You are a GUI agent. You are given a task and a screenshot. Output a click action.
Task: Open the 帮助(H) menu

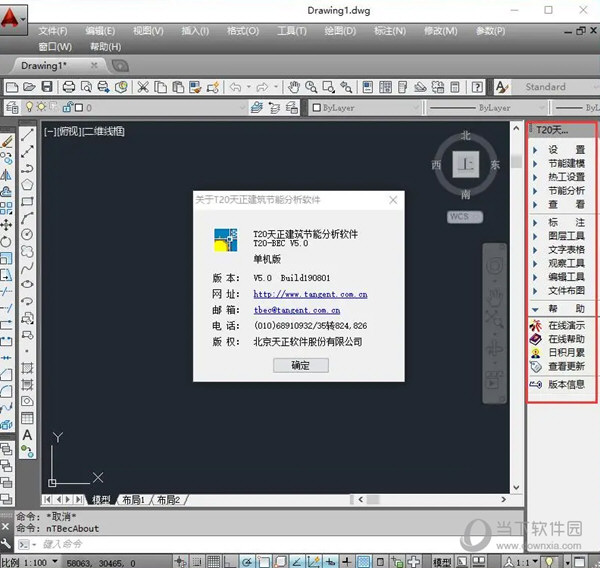106,47
